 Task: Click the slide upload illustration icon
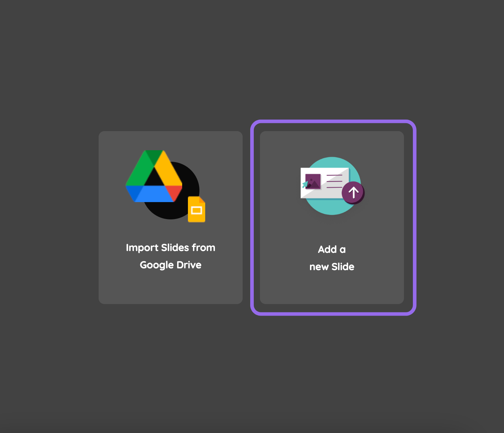pyautogui.click(x=332, y=186)
